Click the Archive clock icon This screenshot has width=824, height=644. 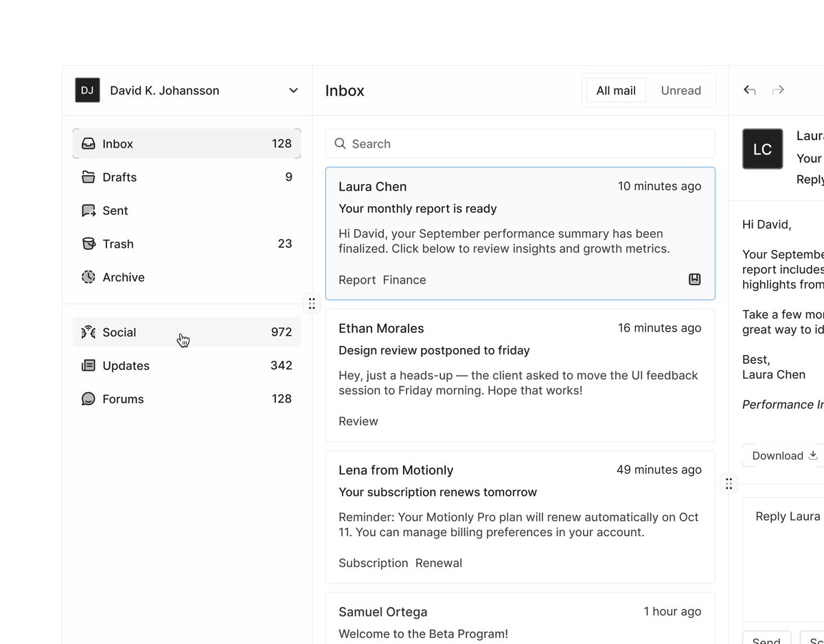(89, 277)
